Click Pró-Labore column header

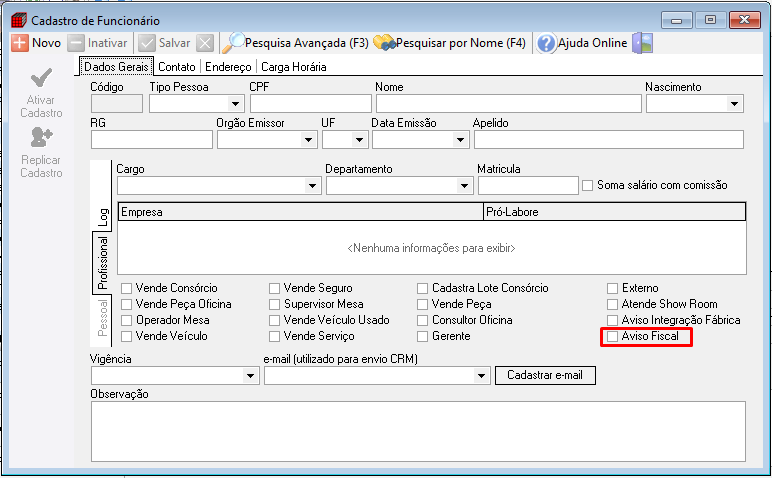[x=614, y=212]
